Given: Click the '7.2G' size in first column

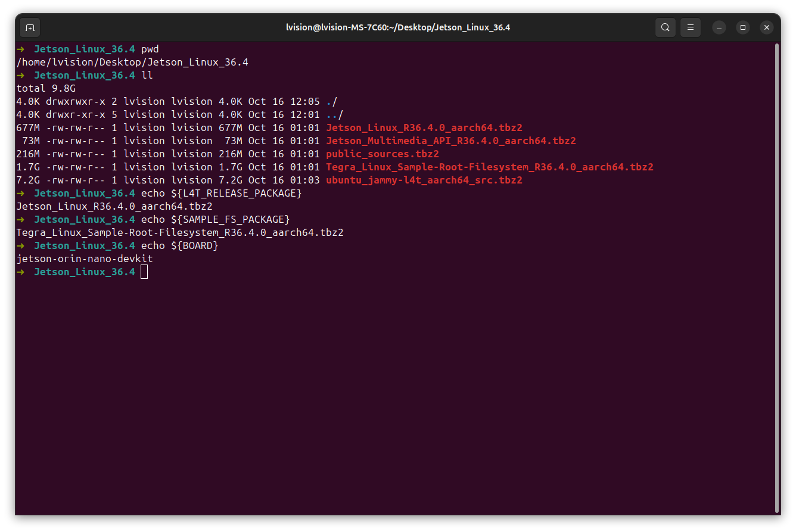Looking at the screenshot, I should coord(28,180).
